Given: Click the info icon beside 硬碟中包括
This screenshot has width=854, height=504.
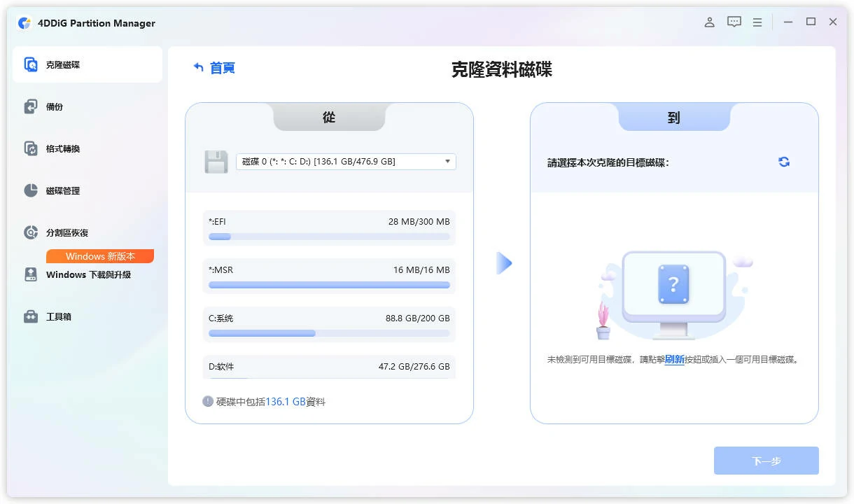Looking at the screenshot, I should (208, 402).
